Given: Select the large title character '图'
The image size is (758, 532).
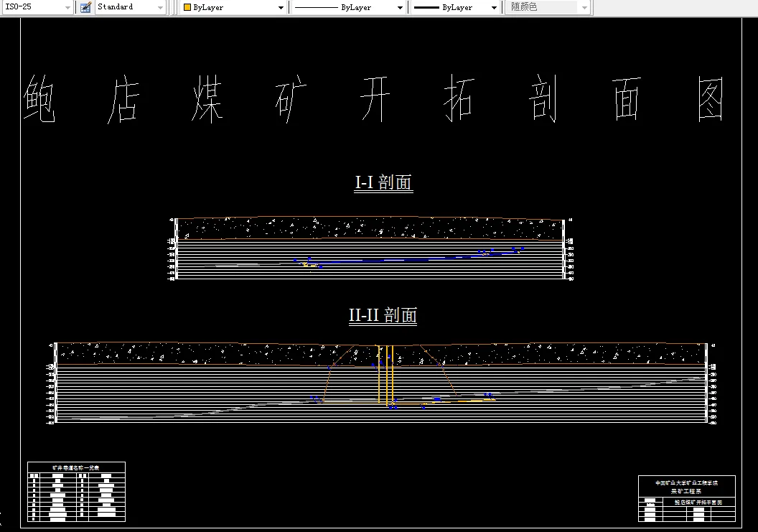Looking at the screenshot, I should tap(711, 98).
